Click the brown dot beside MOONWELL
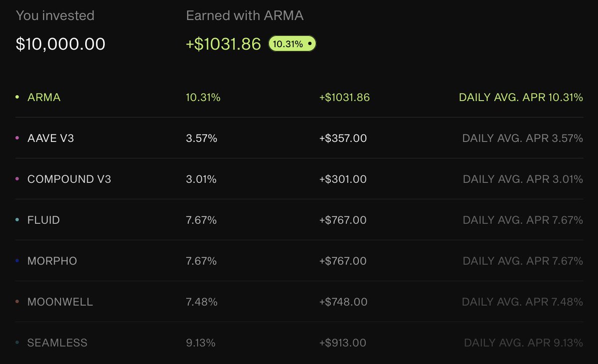The image size is (598, 364). (17, 302)
